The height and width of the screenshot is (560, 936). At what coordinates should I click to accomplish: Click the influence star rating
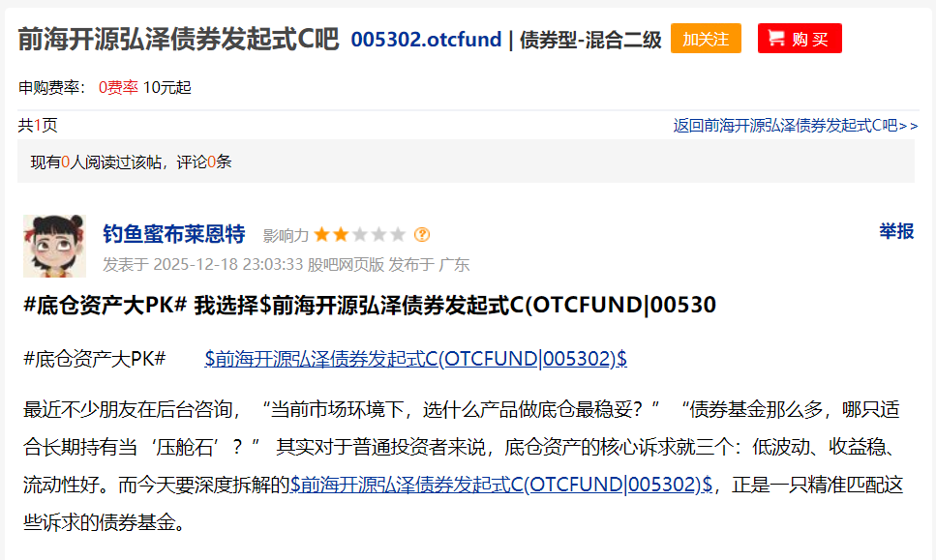360,234
